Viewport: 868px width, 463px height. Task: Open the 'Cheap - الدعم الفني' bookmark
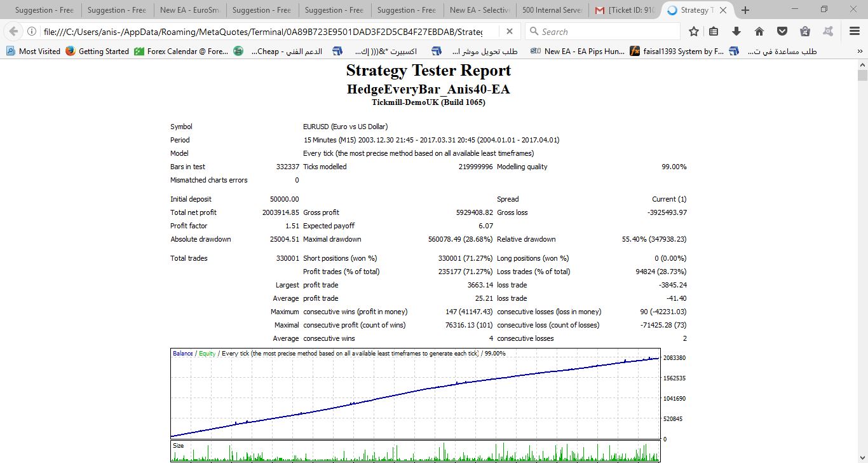[x=278, y=52]
